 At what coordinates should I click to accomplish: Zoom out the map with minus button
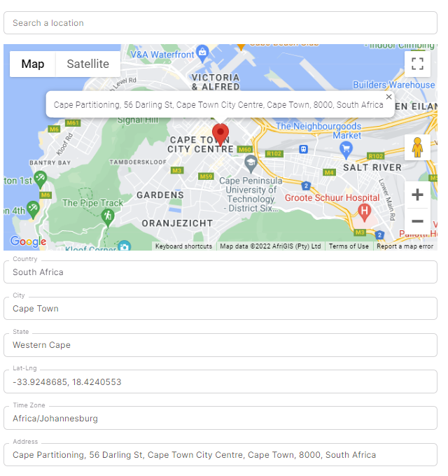click(x=417, y=221)
